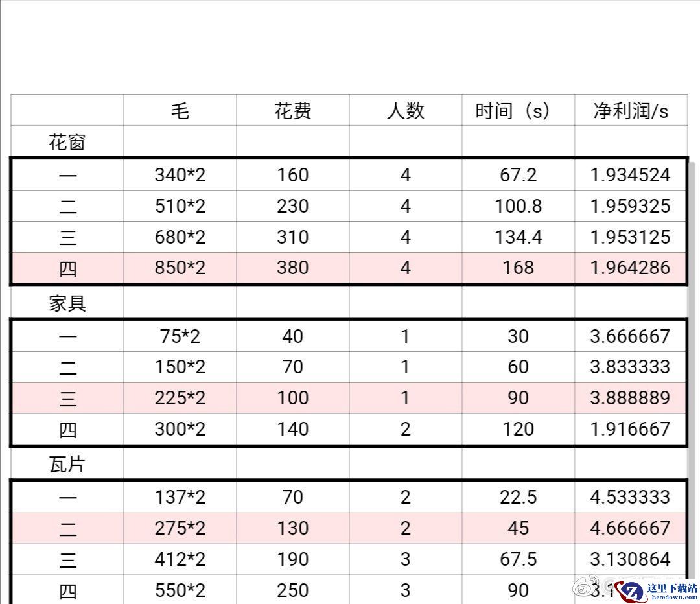700x604 pixels.
Task: Click the cell showing 3.888889
Action: [x=631, y=398]
